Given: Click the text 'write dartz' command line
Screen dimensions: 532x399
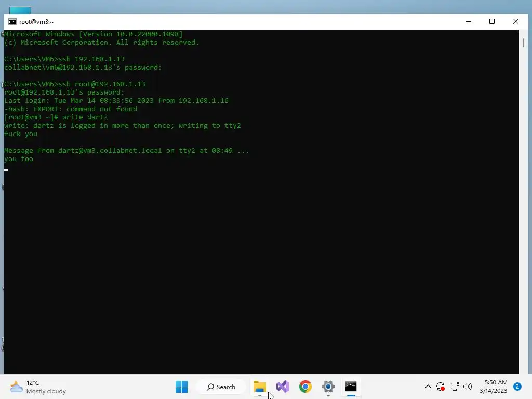Looking at the screenshot, I should coord(56,117).
